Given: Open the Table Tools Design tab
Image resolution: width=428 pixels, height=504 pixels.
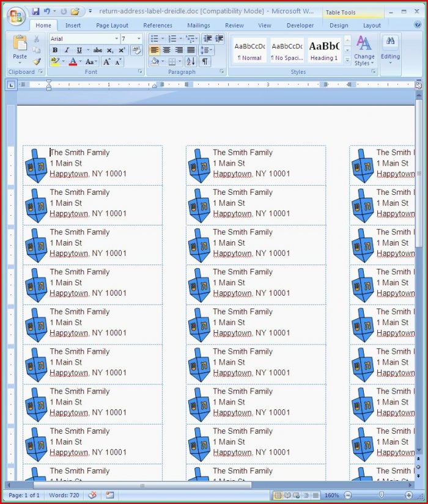Looking at the screenshot, I should point(339,26).
